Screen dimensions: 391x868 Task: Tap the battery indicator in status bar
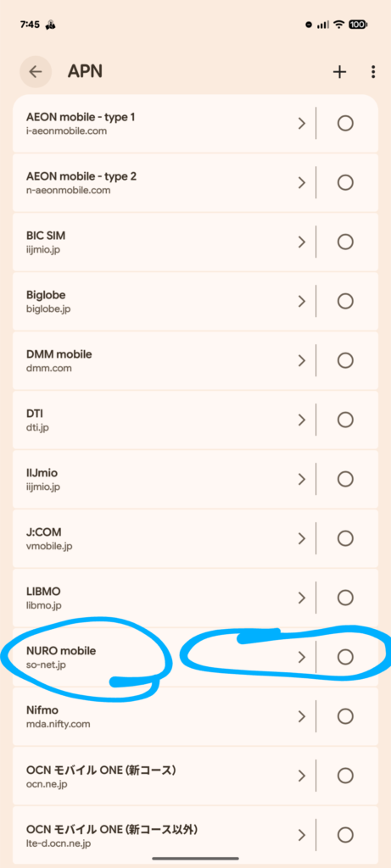[x=360, y=25]
